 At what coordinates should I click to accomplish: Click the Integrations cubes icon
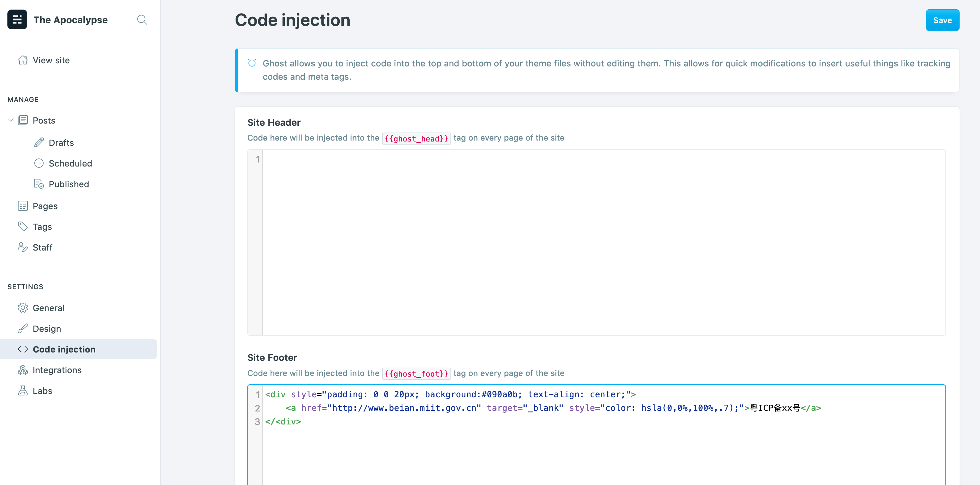point(23,370)
